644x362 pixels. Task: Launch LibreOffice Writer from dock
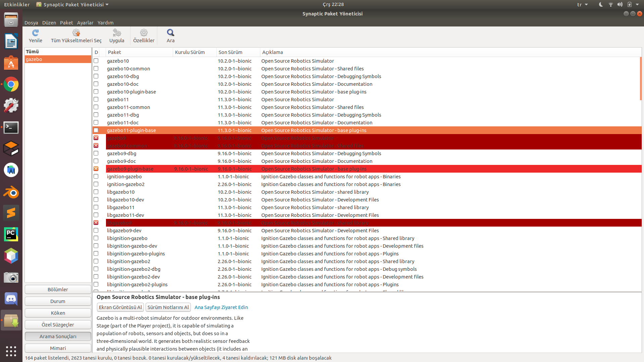[x=11, y=42]
